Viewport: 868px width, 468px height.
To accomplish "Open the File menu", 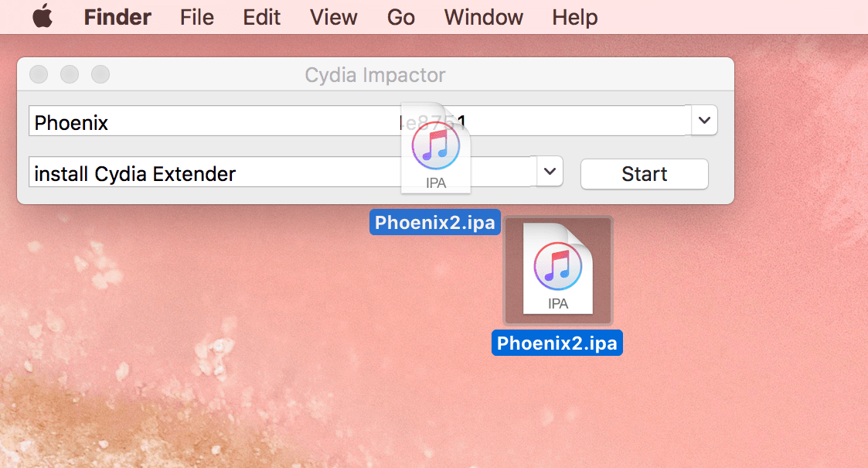I will [196, 17].
